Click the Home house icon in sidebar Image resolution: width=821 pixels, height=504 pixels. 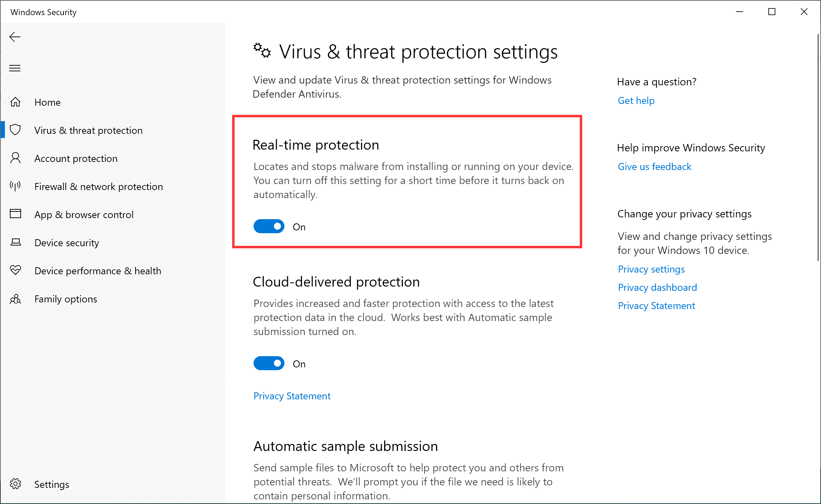click(15, 102)
